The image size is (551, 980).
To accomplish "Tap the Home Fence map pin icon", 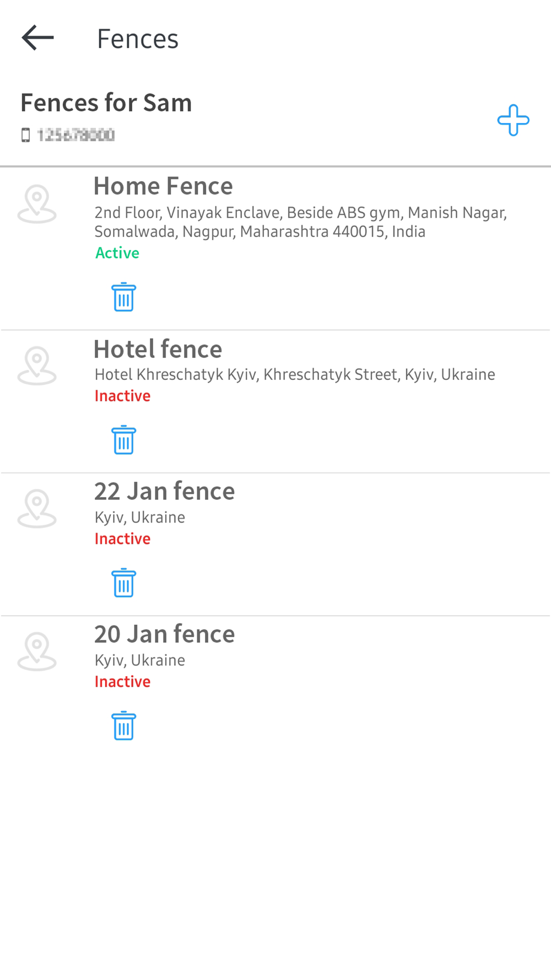I will point(37,204).
